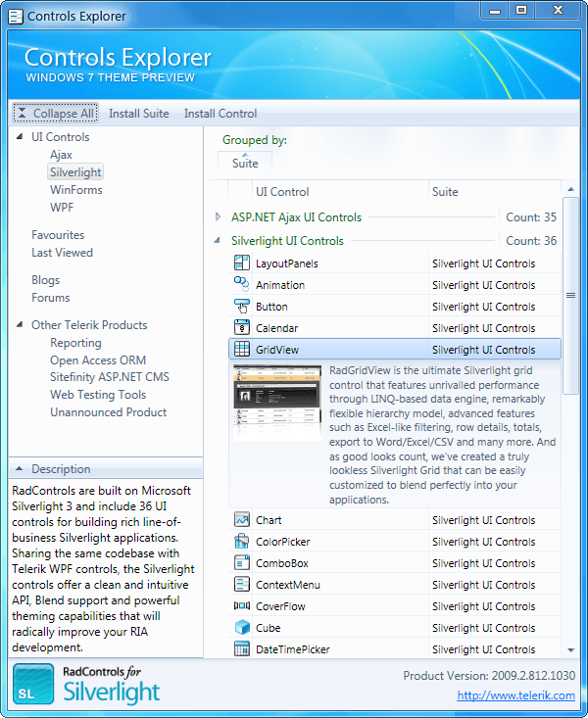The image size is (588, 718).
Task: Select the ContextMenu row label
Action: [x=287, y=585]
